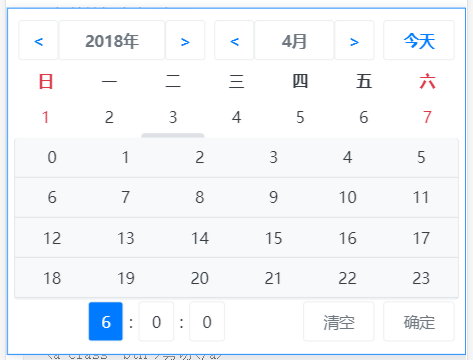Choose hour 5 in hour grid
This screenshot has width=473, height=360.
421,157
